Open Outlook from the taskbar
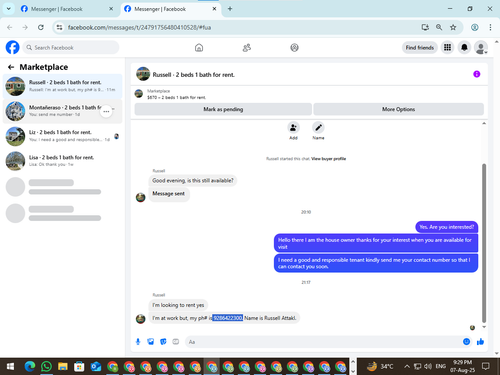 pos(96,367)
